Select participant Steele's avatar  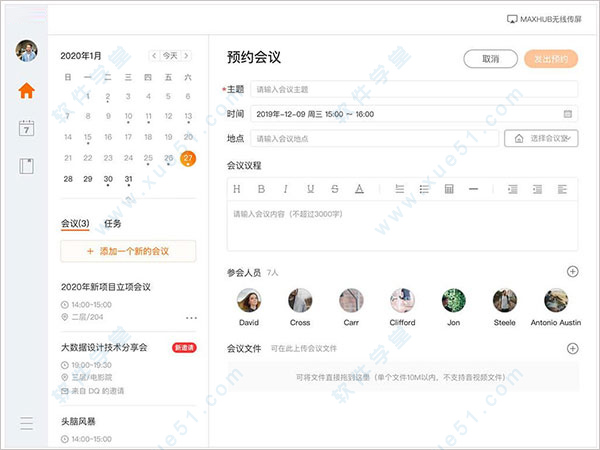[x=505, y=300]
